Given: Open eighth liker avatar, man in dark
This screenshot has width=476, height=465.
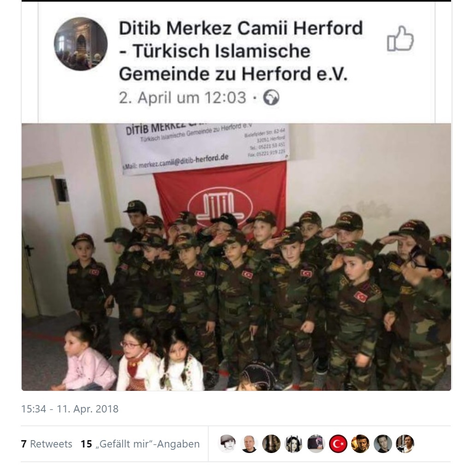Looking at the screenshot, I should (x=383, y=444).
